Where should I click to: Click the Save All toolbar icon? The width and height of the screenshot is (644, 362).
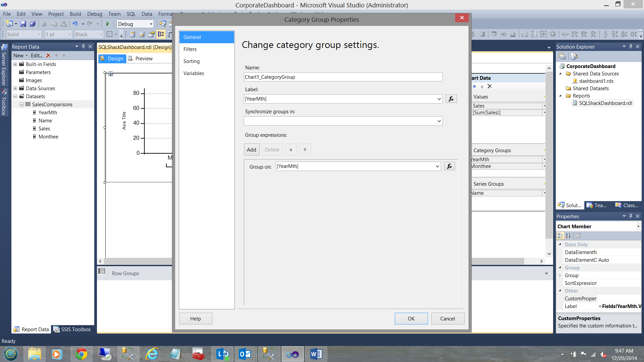coord(33,24)
